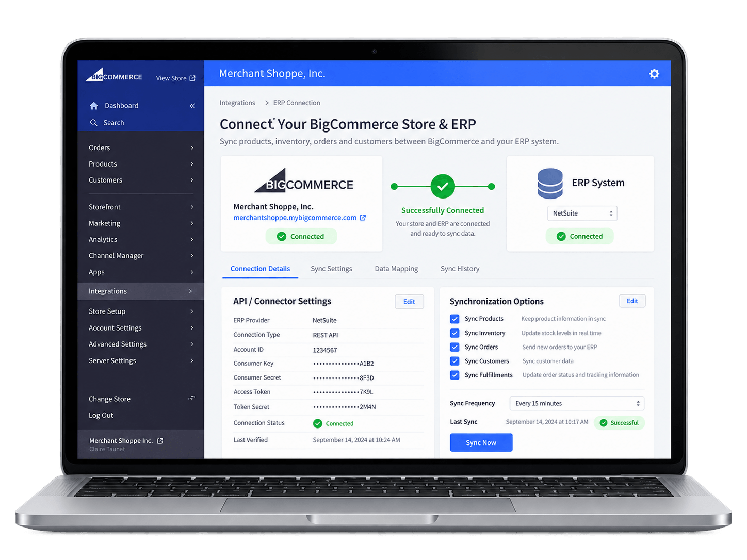The height and width of the screenshot is (560, 747).
Task: Switch to the Connection Details tab
Action: click(x=260, y=269)
